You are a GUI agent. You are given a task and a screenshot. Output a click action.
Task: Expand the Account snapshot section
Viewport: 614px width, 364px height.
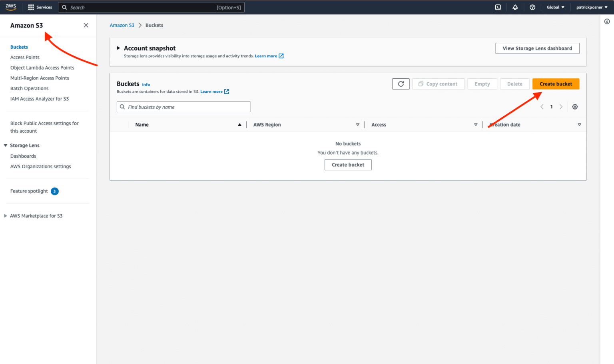(118, 48)
